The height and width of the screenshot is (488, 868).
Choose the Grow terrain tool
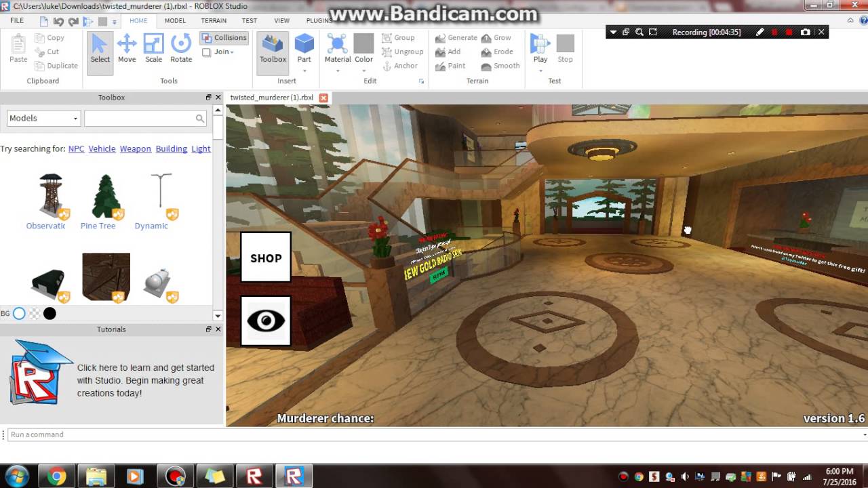click(x=496, y=38)
